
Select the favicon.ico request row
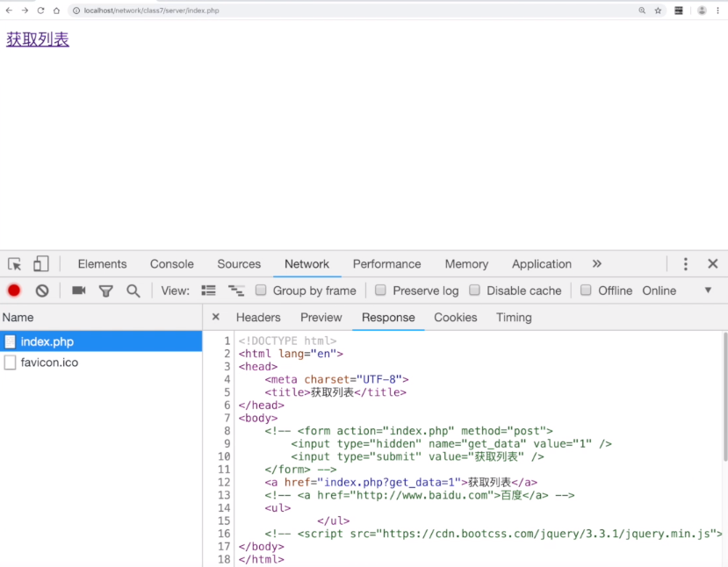click(x=101, y=362)
